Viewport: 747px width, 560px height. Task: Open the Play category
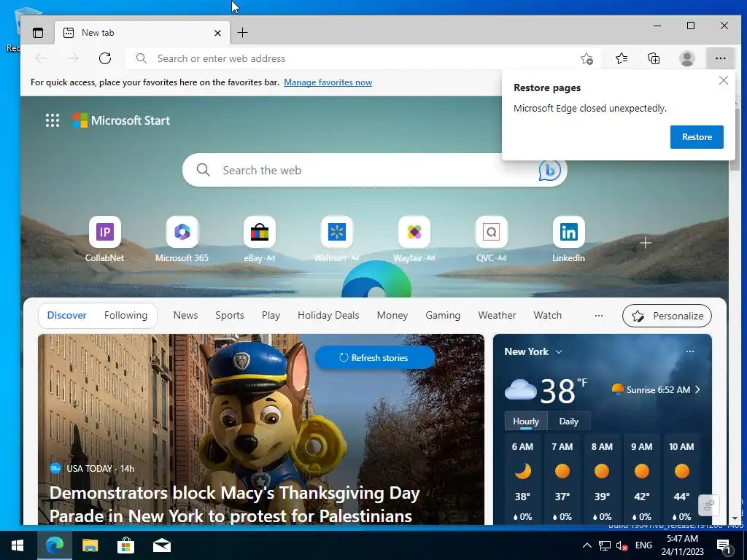click(271, 315)
